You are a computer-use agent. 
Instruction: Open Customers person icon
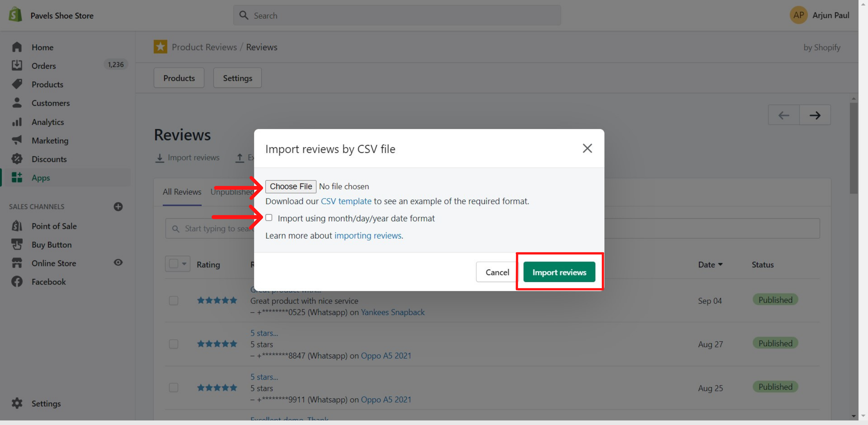(x=17, y=103)
